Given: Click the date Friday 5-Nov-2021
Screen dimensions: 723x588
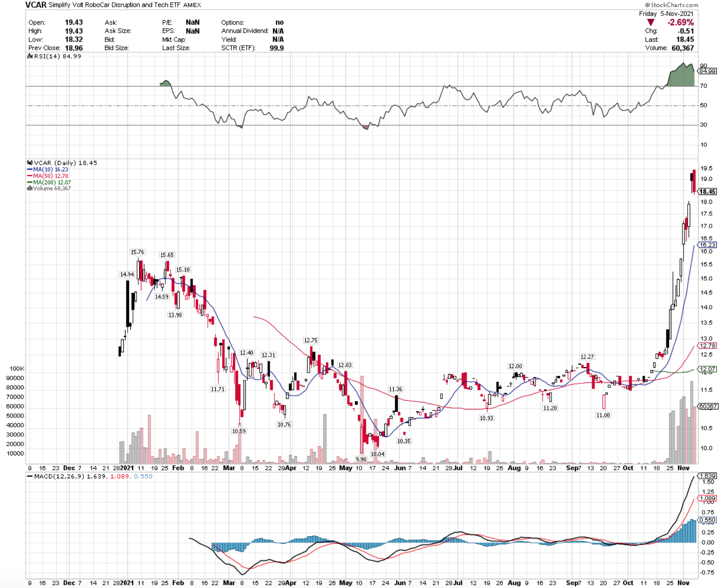Looking at the screenshot, I should point(666,14).
